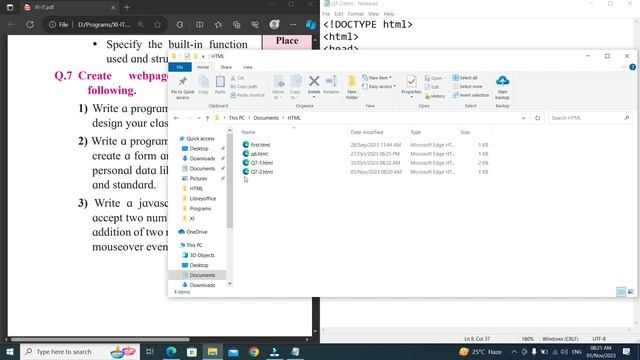This screenshot has width=640, height=360.
Task: Expand the Easy access dropdown
Action: click(379, 87)
